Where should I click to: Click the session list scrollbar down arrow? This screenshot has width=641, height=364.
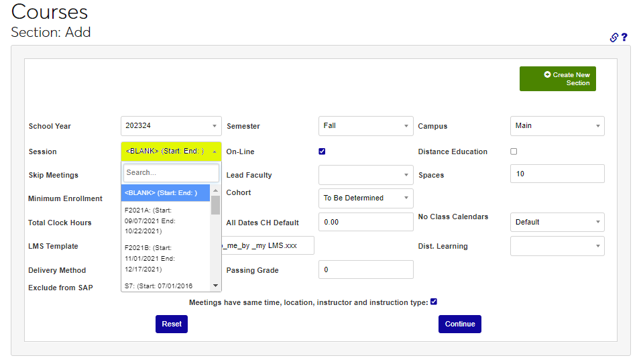coord(216,285)
